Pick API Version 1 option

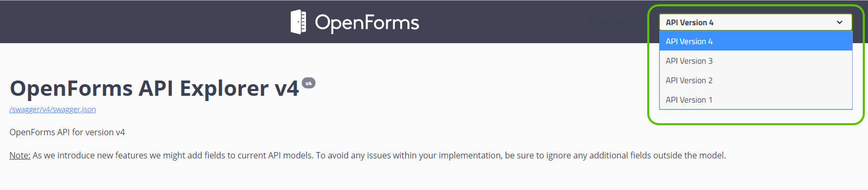point(755,99)
